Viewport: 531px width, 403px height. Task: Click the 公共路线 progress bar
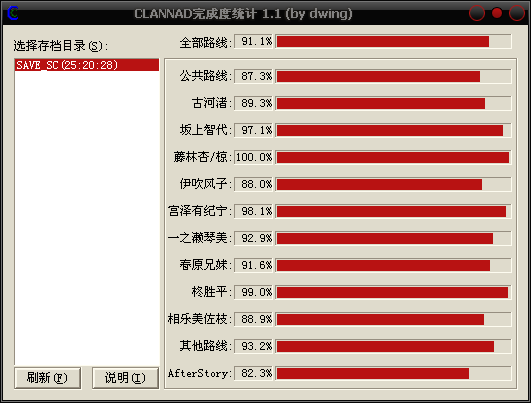point(393,76)
